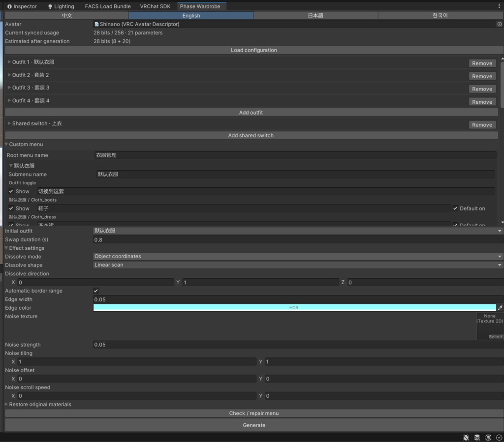
Task: Switch language to 한국어
Action: [x=441, y=15]
